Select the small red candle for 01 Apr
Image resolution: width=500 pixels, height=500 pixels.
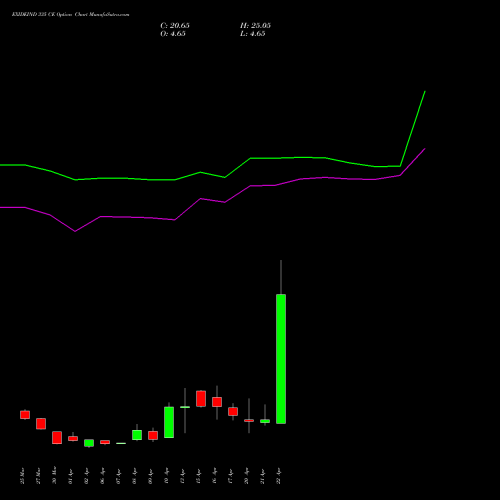(x=73, y=439)
